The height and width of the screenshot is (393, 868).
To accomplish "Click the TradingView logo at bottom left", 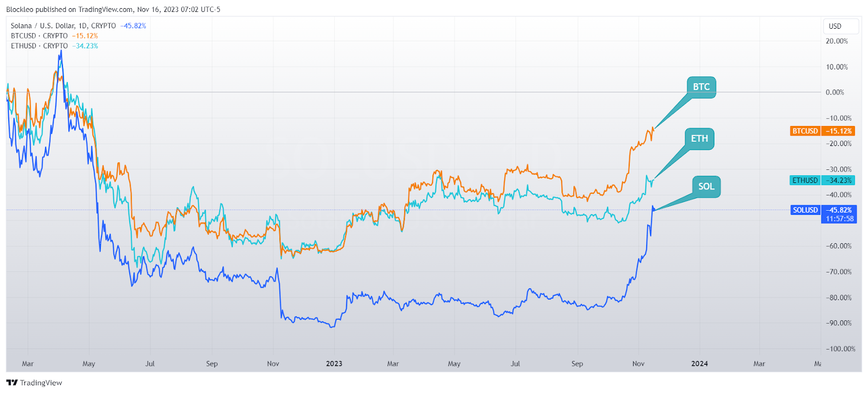I will pyautogui.click(x=35, y=383).
